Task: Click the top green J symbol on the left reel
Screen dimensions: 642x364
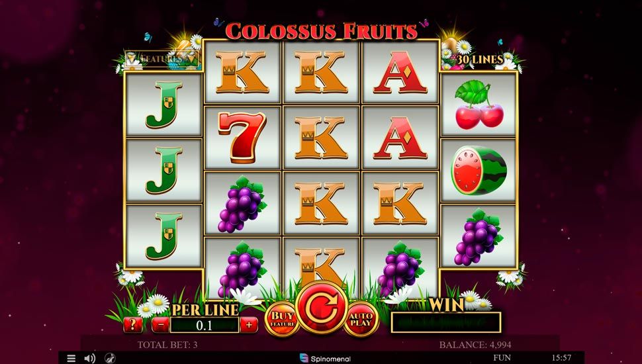Action: pyautogui.click(x=163, y=105)
